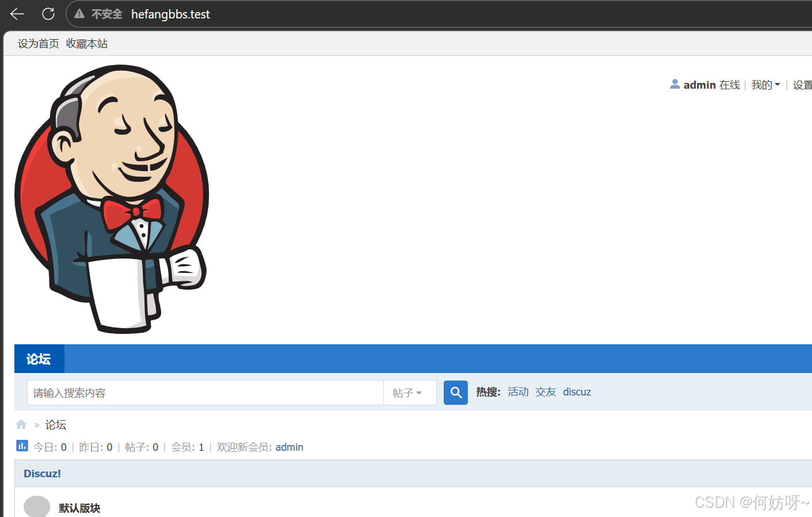The width and height of the screenshot is (812, 517).
Task: Click the 今日: 0 stat text
Action: click(50, 447)
